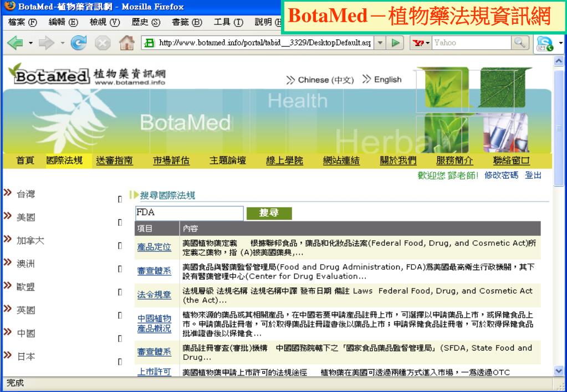The width and height of the screenshot is (567, 392).
Task: Open the 產品定位 result link
Action: pyautogui.click(x=154, y=247)
